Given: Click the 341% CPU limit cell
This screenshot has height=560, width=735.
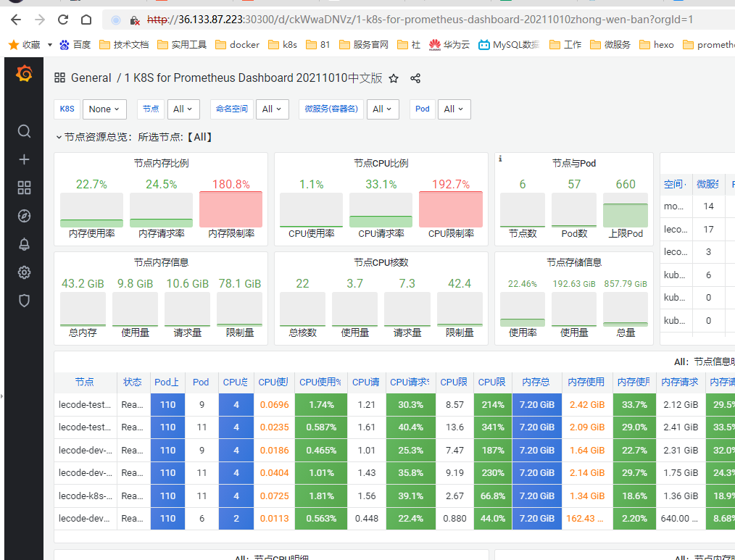Looking at the screenshot, I should coord(493,427).
